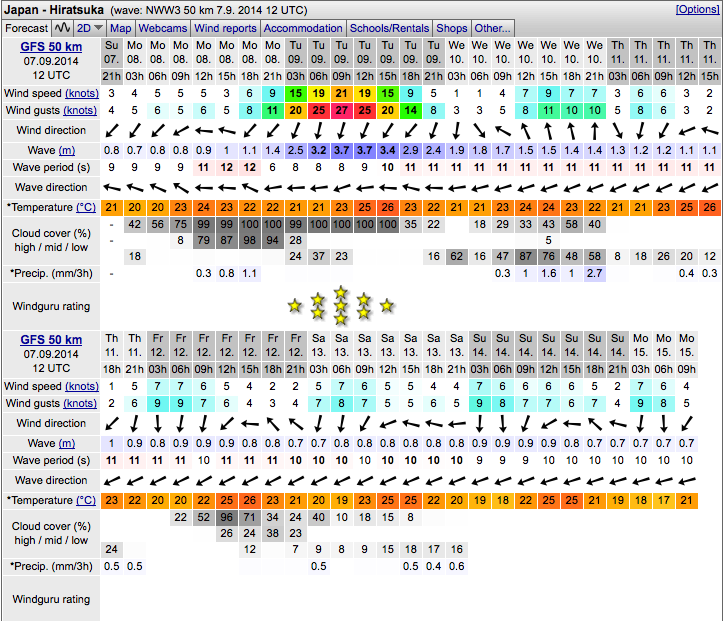
Task: Click the second GFS 50 km model link
Action: [51, 340]
